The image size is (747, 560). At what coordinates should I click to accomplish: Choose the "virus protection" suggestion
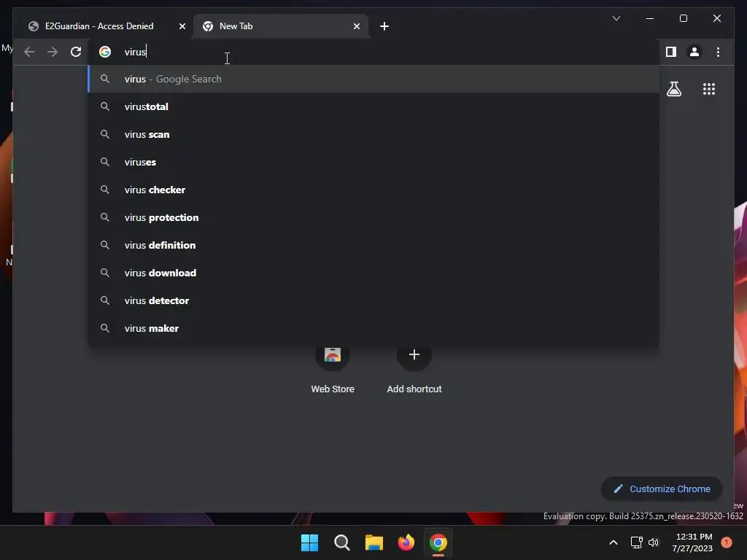point(374,217)
